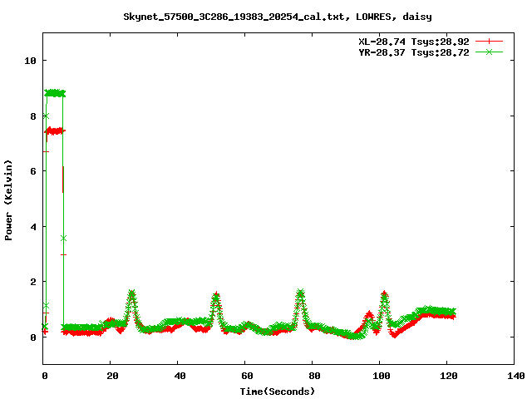Viewport: 532px width, 399px height.
Task: Click the y-axis value 10
Action: coord(30,61)
